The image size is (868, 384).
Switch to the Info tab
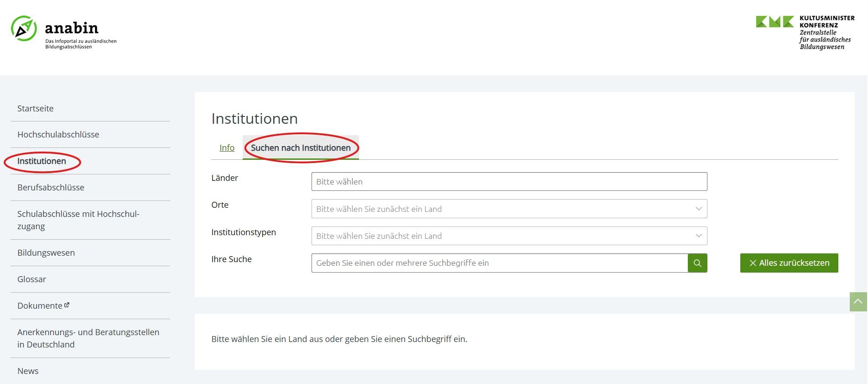227,147
